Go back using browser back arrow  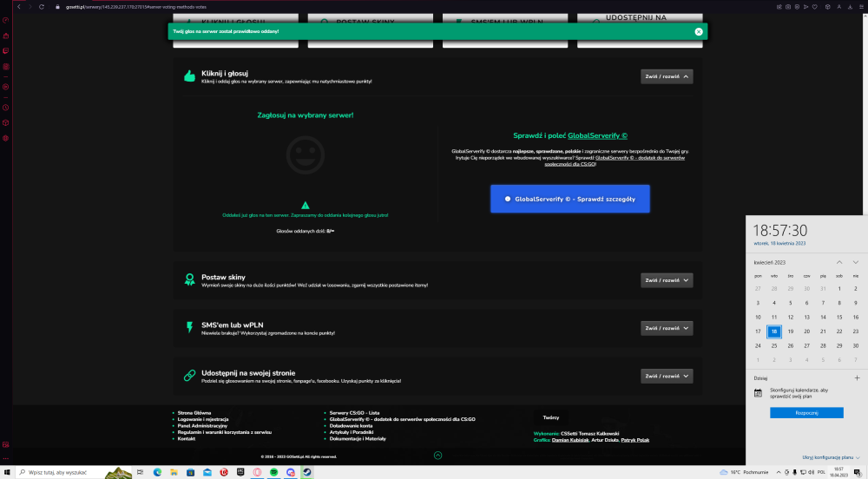[x=19, y=7]
